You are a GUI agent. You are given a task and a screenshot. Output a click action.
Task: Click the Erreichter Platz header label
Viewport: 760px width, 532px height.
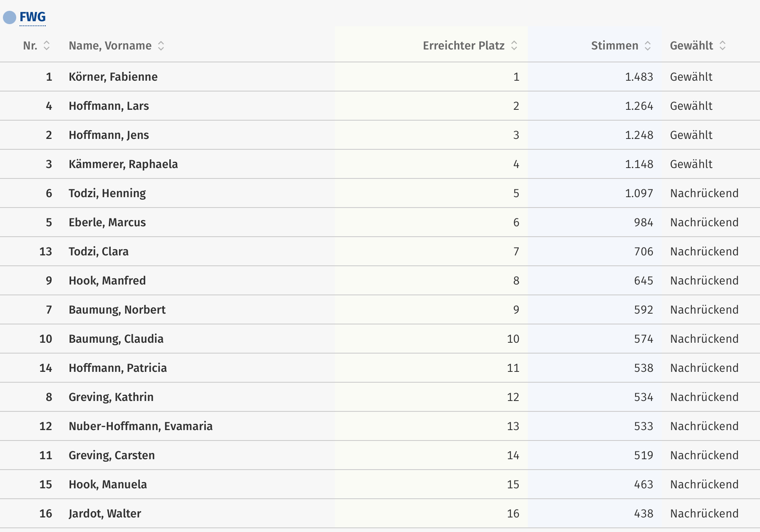coord(464,45)
